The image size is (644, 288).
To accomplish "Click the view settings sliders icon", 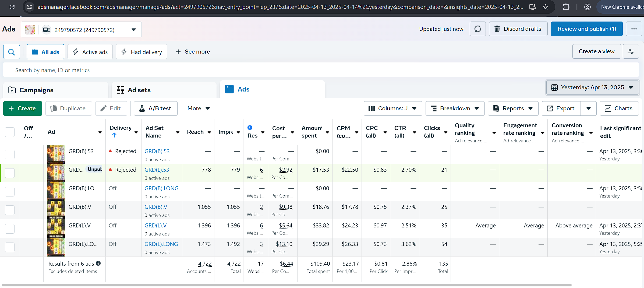I will click(x=631, y=51).
